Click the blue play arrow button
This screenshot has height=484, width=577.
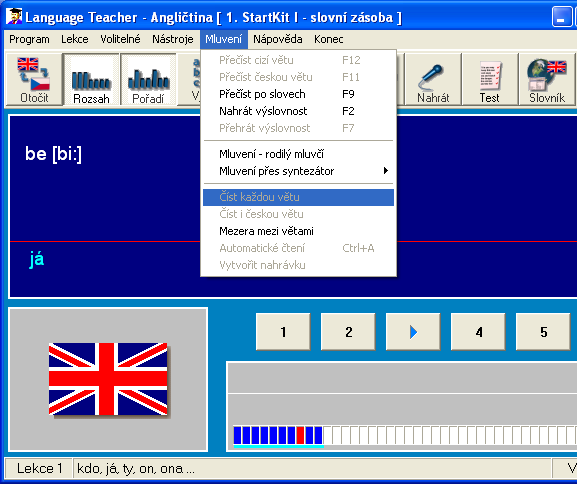[x=413, y=332]
